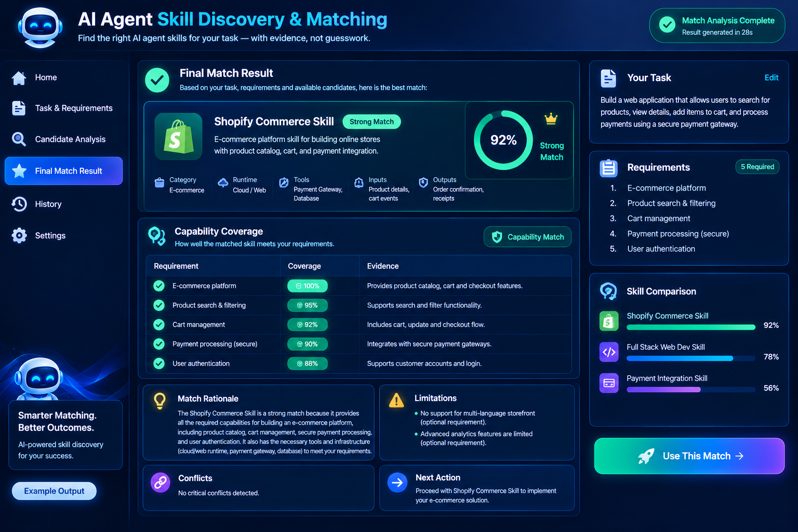
Task: Click the Skill Comparison header icon
Action: click(x=608, y=291)
